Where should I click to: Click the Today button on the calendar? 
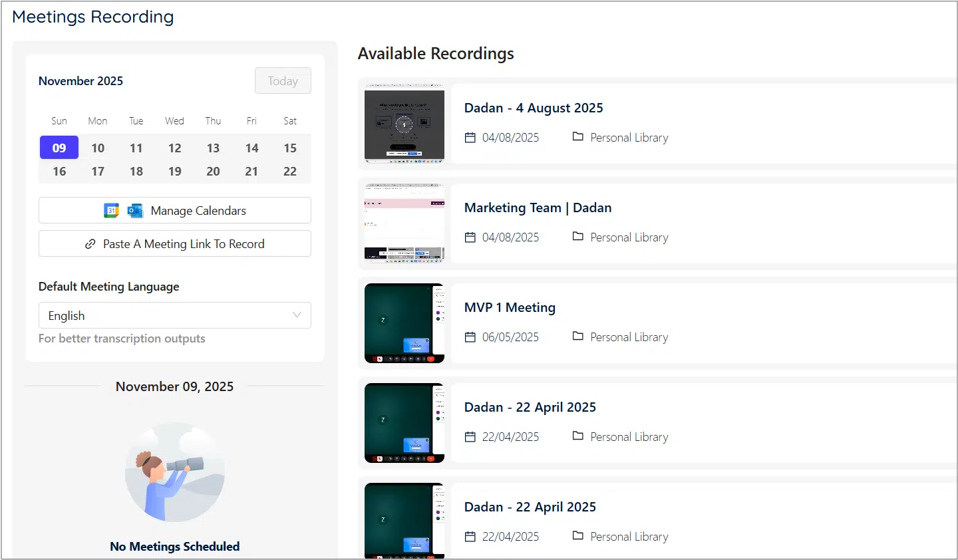[283, 80]
